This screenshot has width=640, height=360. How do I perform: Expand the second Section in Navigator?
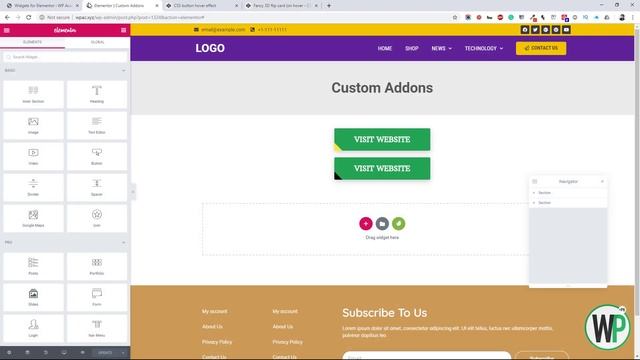pyautogui.click(x=534, y=203)
